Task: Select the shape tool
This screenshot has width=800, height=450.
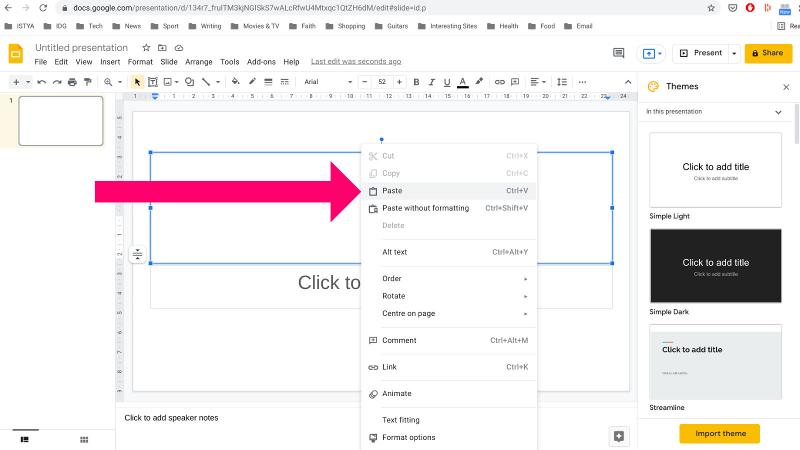Action: pos(189,82)
